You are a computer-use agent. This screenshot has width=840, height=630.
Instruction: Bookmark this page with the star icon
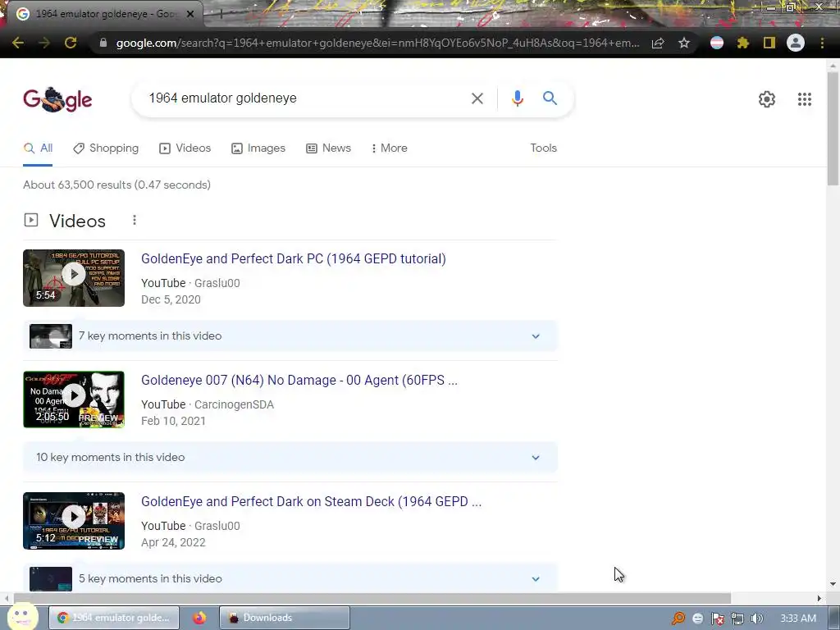(684, 43)
